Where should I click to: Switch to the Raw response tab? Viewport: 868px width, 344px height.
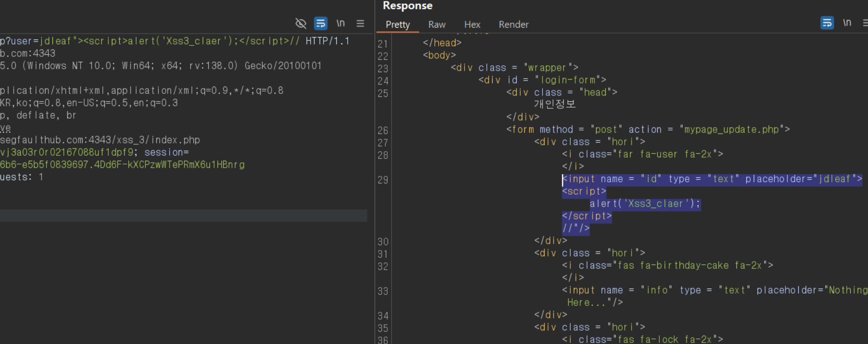click(x=437, y=24)
